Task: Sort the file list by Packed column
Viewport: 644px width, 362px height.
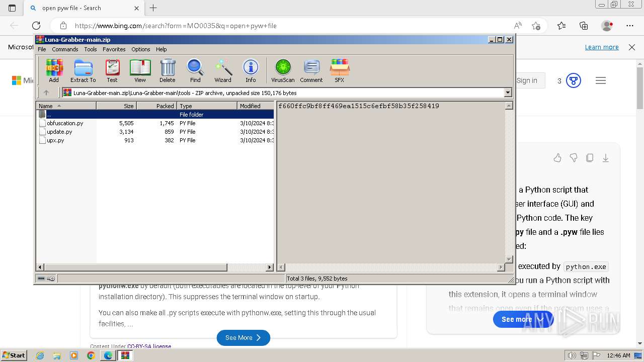Action: tap(156, 106)
